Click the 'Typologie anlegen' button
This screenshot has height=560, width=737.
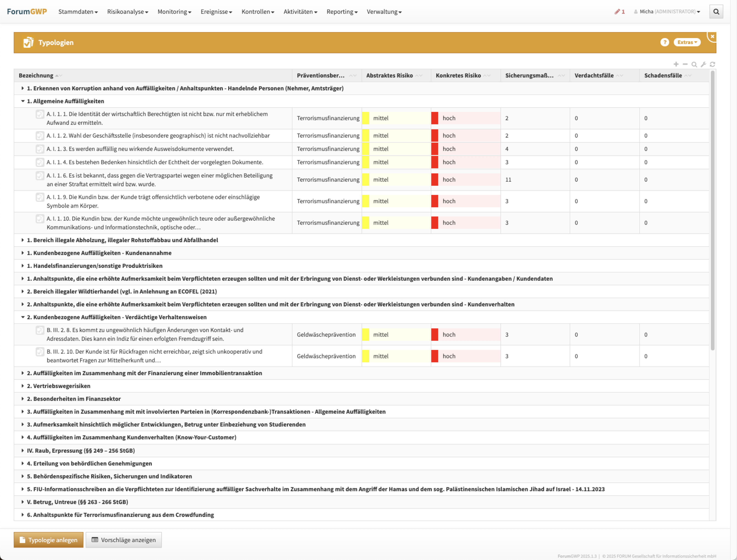[49, 540]
